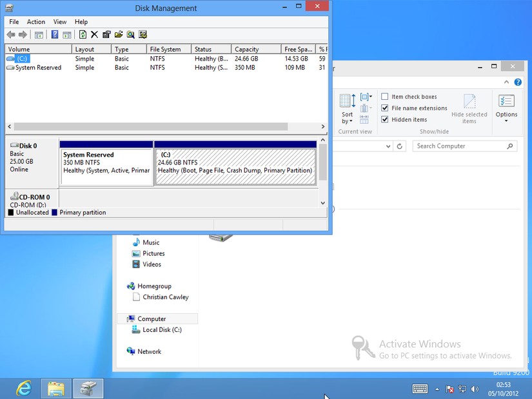
Task: Click the Group by icon in Explorer ribbon
Action: [x=366, y=97]
